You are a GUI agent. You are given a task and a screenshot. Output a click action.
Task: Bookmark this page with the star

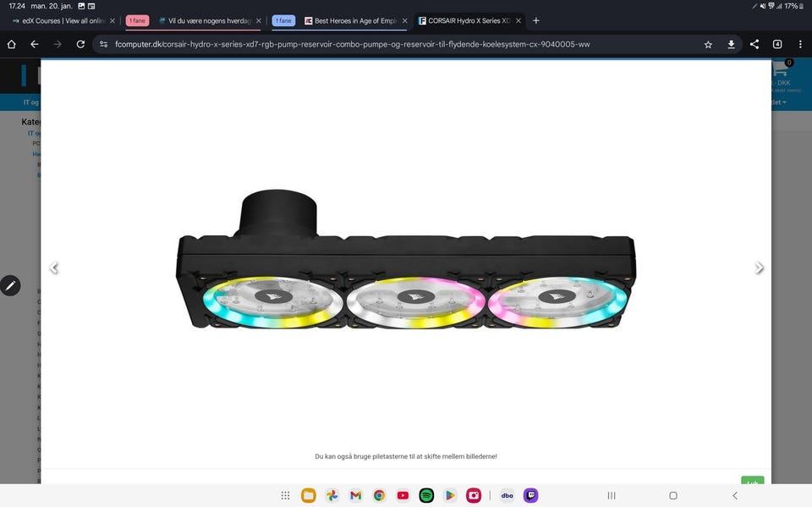point(708,45)
